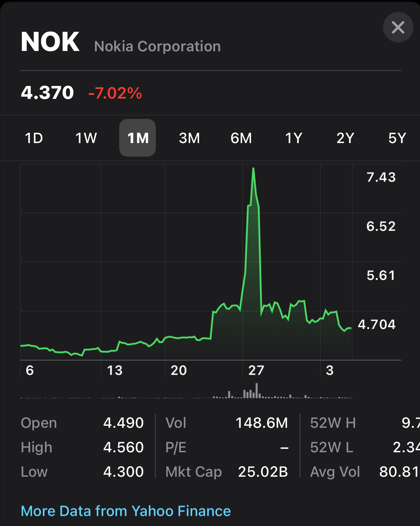Image resolution: width=420 pixels, height=526 pixels.
Task: Select the 1D time range
Action: click(34, 138)
